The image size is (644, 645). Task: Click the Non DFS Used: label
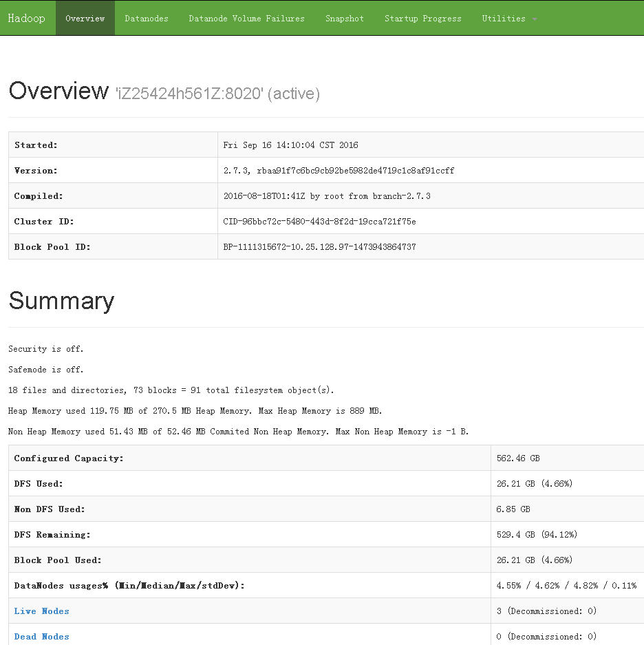pos(50,509)
